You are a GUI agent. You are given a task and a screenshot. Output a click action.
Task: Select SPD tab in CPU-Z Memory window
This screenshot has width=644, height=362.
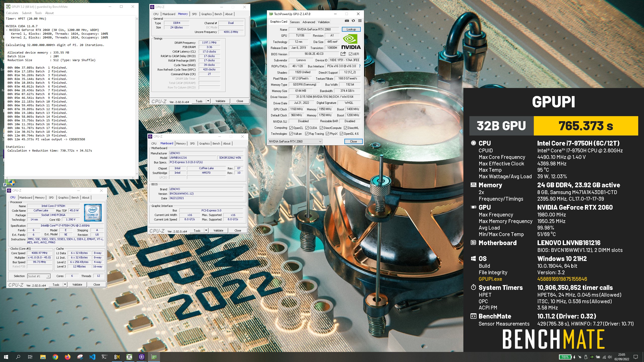pyautogui.click(x=194, y=14)
